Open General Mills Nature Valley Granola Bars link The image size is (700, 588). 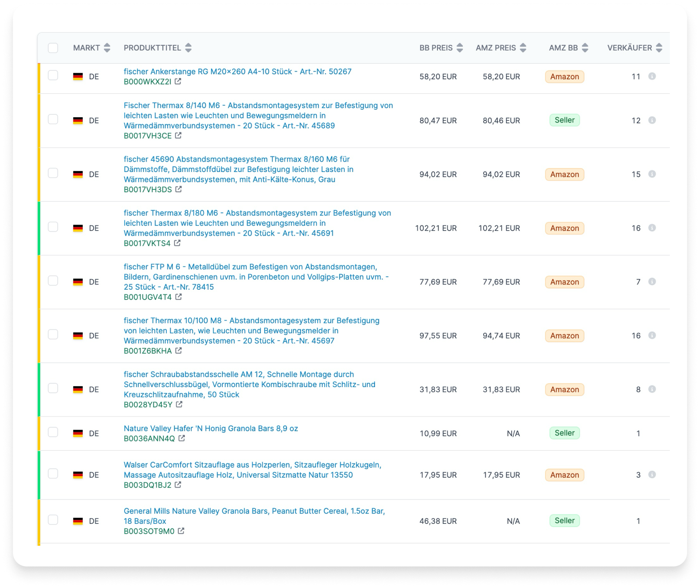[x=254, y=516]
